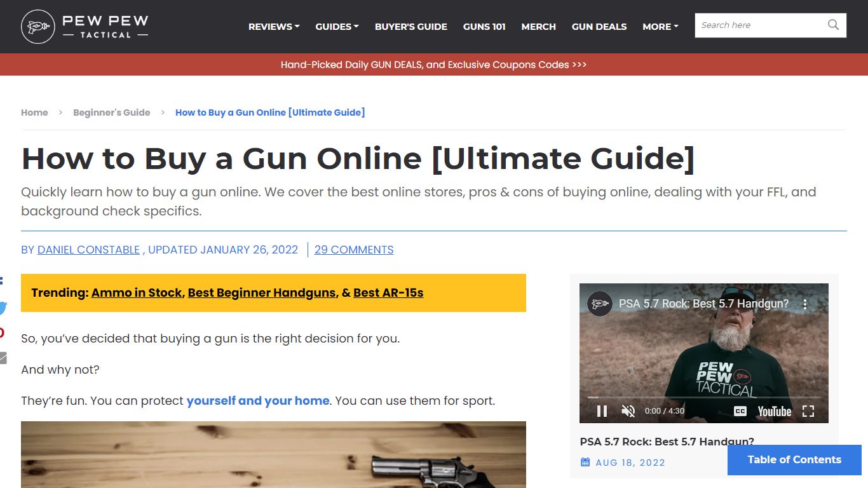Click the video title overlay text

pyautogui.click(x=704, y=304)
